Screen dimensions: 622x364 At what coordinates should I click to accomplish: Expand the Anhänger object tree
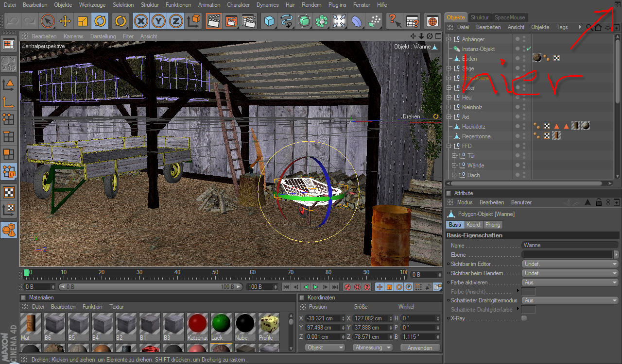pyautogui.click(x=449, y=39)
